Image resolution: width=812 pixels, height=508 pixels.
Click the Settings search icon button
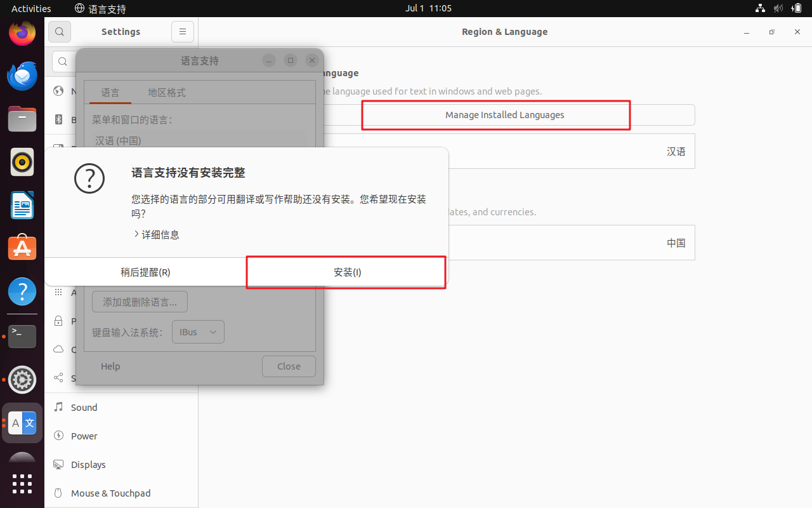pos(60,32)
